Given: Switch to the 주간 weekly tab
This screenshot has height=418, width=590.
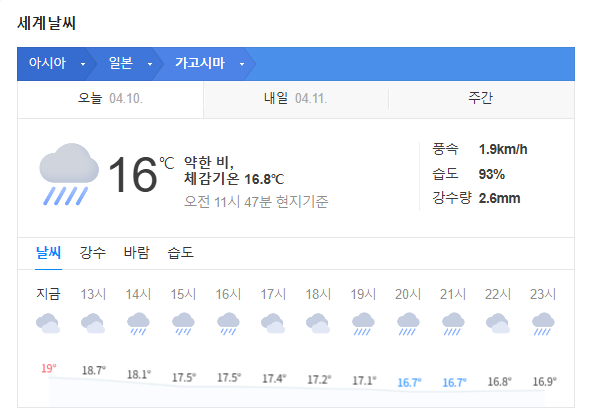Looking at the screenshot, I should (481, 98).
